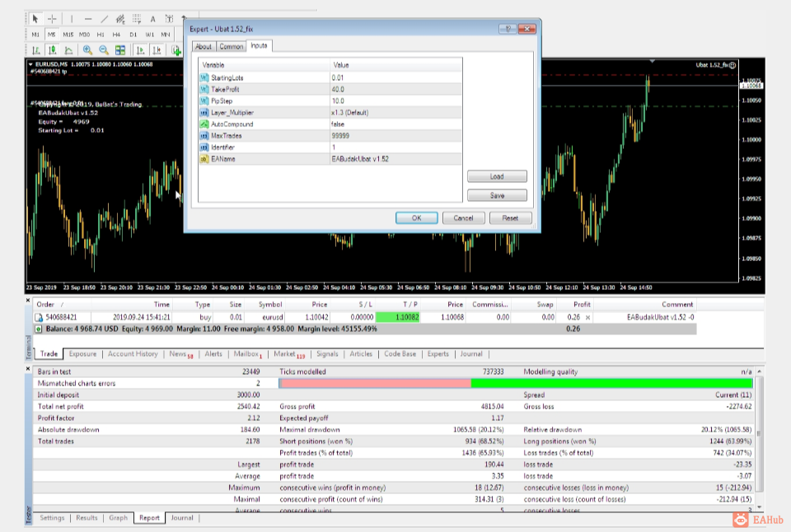Click the order 540688421 row icon
791x532 pixels.
39,318
